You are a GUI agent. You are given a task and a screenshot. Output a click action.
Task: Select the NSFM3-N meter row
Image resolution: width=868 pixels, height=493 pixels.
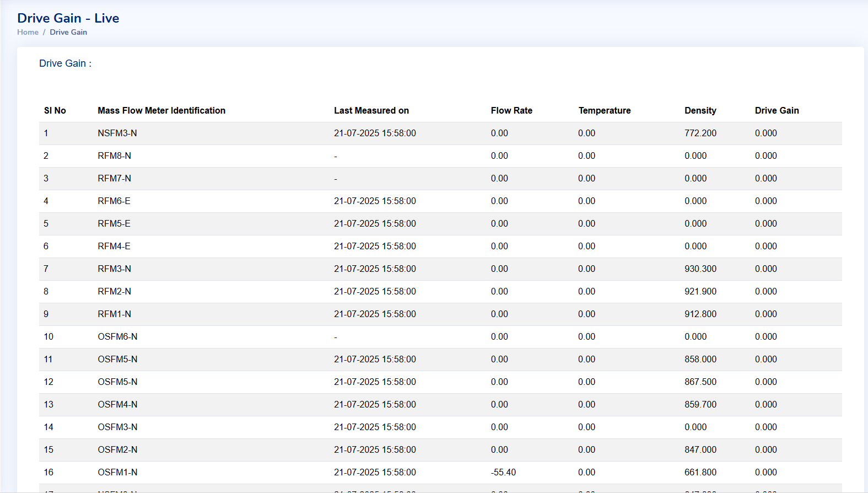(117, 133)
